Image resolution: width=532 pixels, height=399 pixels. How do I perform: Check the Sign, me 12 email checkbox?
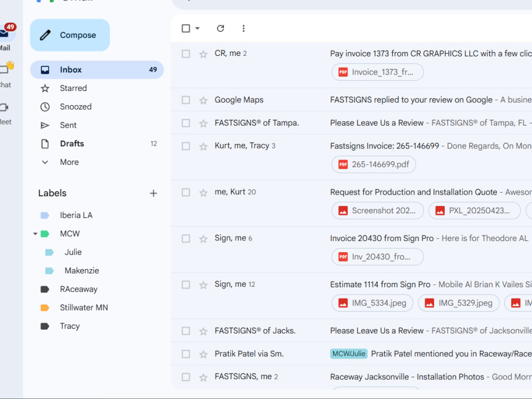tap(186, 285)
